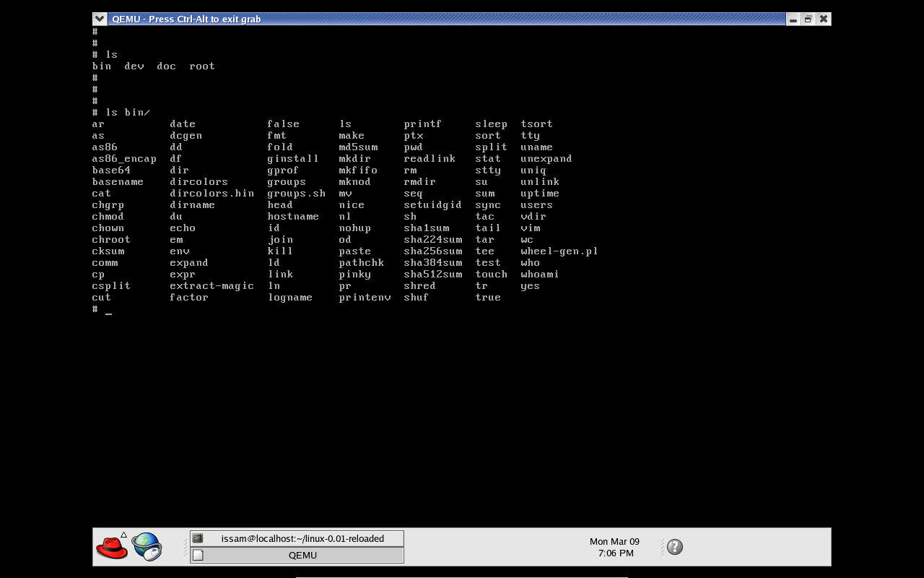
Task: Click the dircolors.hin file name
Action: (212, 194)
